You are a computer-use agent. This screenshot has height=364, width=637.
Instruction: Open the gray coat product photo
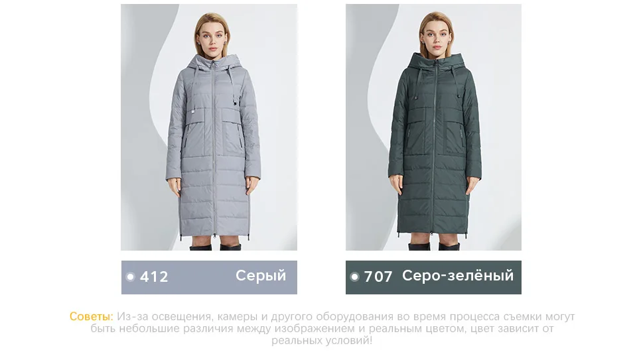coord(209,127)
